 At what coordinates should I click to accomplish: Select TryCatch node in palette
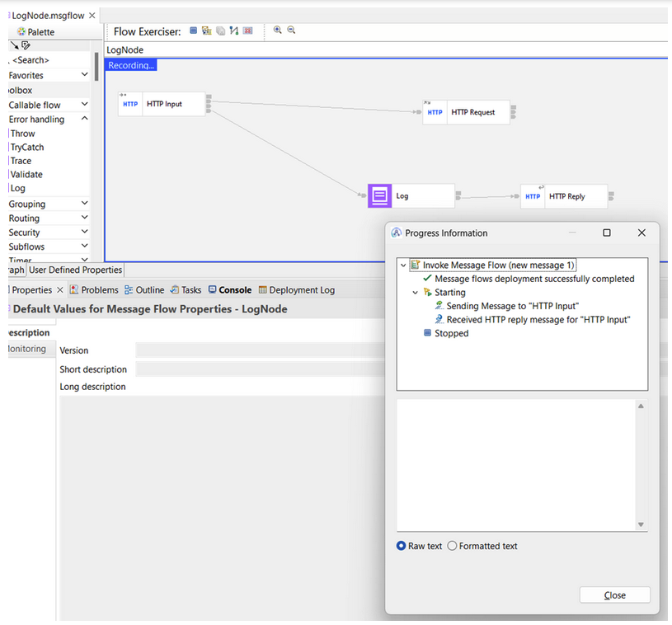point(27,147)
